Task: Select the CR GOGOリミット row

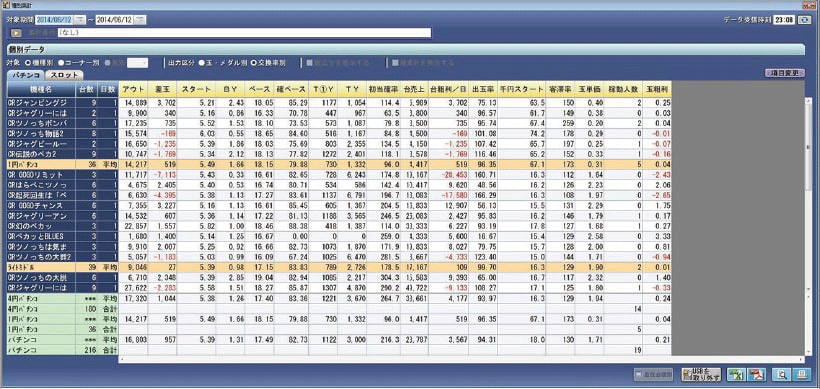Action: [x=339, y=175]
